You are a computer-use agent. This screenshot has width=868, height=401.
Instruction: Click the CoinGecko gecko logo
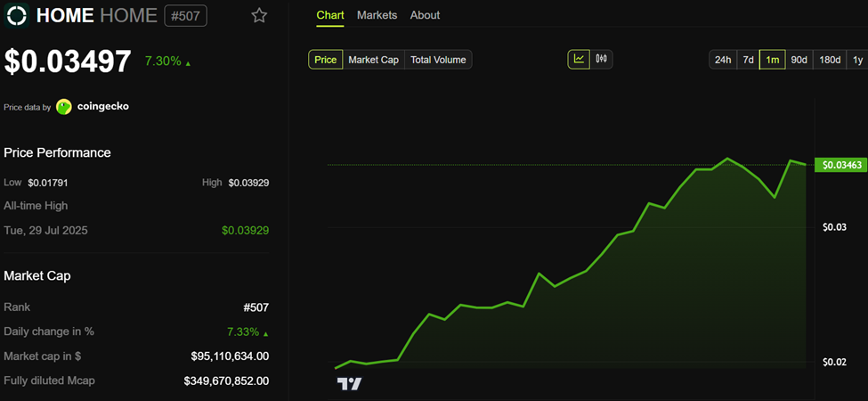pyautogui.click(x=64, y=106)
